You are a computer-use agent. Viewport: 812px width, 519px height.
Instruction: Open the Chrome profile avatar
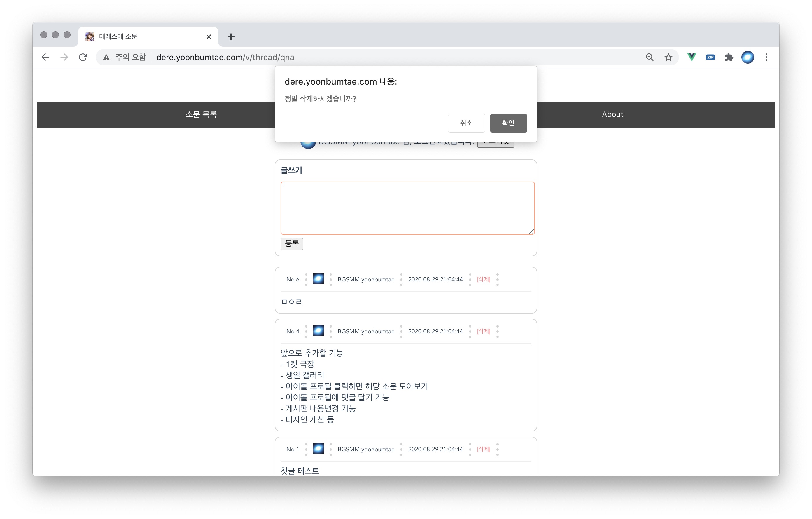pyautogui.click(x=747, y=57)
